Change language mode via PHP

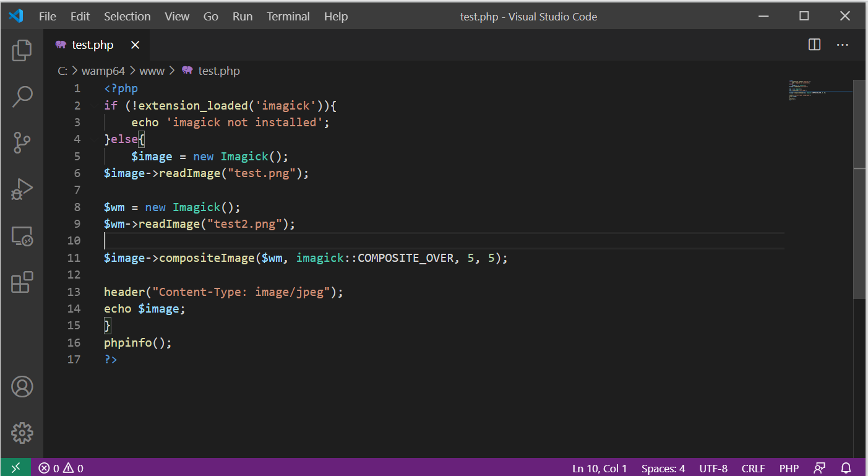point(789,468)
